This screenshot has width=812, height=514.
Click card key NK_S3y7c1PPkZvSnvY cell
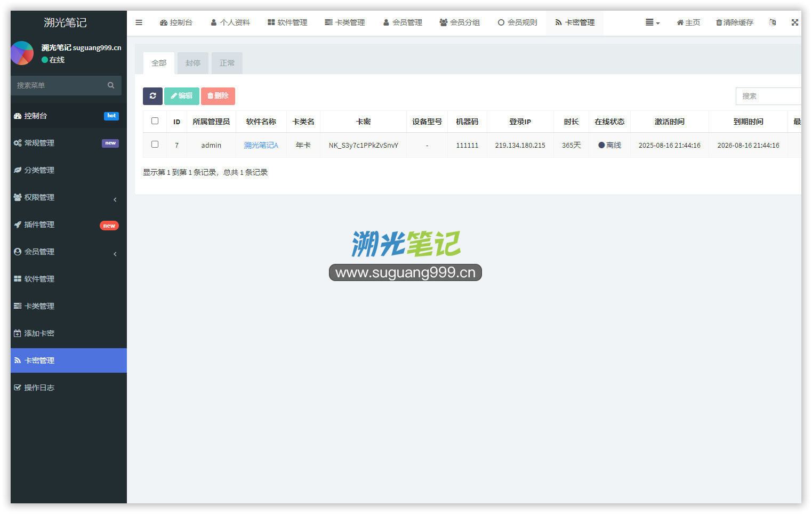(x=363, y=145)
